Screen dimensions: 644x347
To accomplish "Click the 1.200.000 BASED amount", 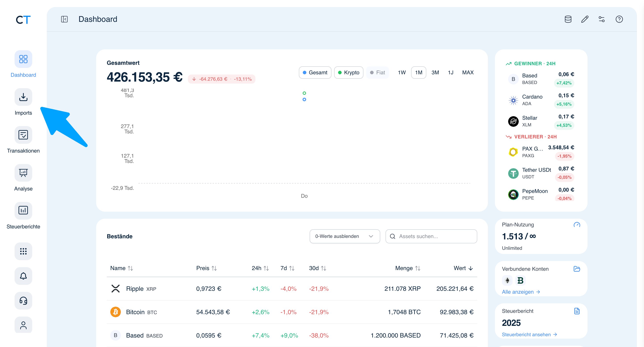I will tap(395, 335).
